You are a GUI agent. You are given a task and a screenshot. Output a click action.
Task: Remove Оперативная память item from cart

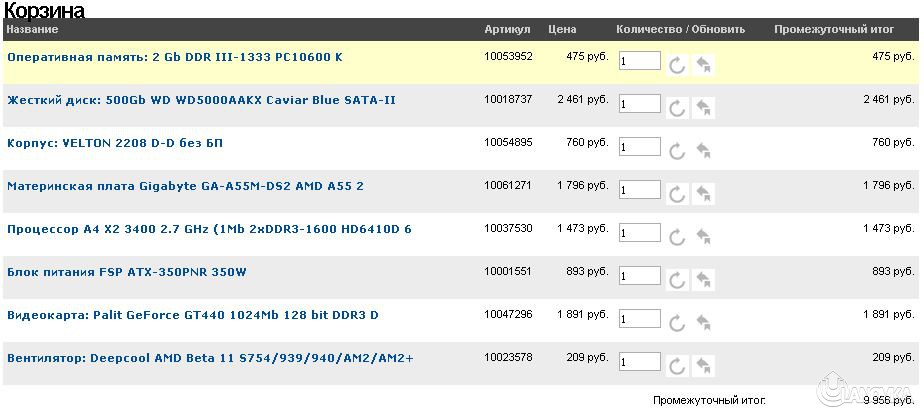point(703,65)
